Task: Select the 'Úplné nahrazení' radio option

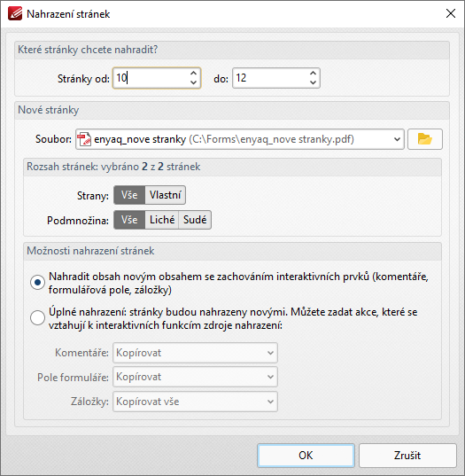Action: [37, 318]
